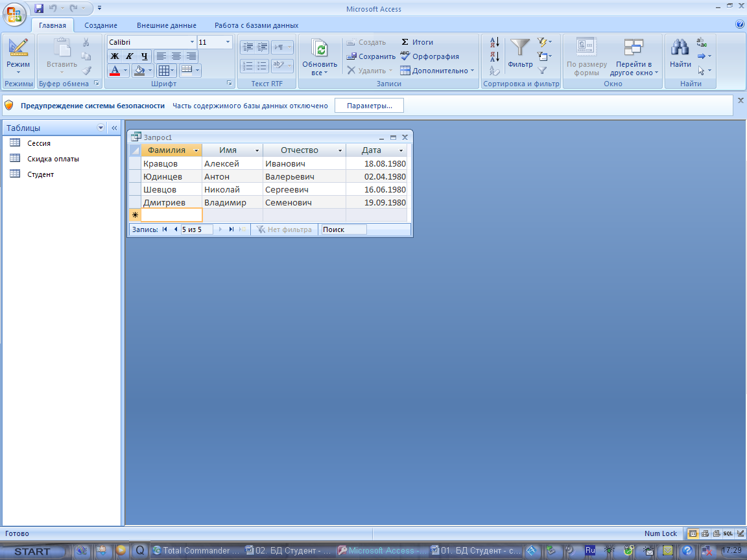Click cell Кравцов
Viewport: 747px width, 560px height.
pyautogui.click(x=171, y=163)
